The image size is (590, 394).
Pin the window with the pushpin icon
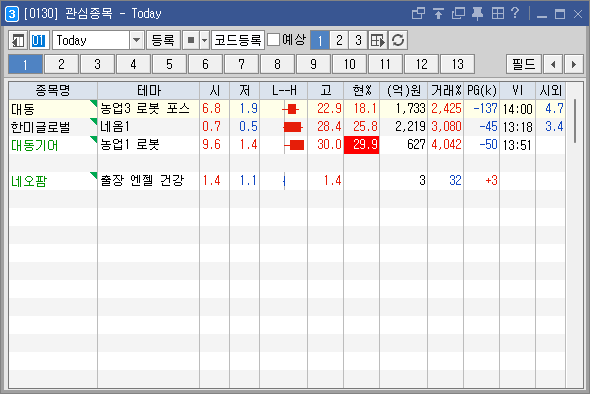pos(477,14)
